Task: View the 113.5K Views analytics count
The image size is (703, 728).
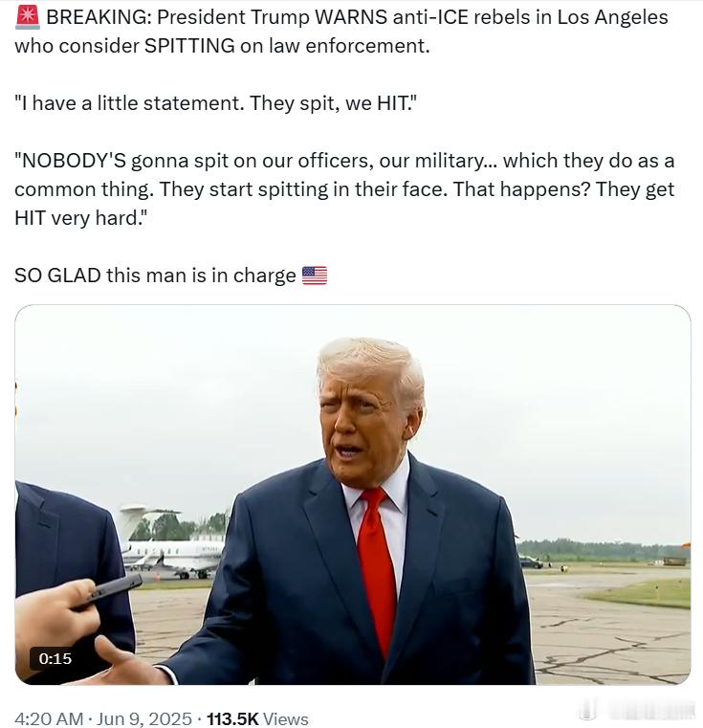Action: point(257,718)
